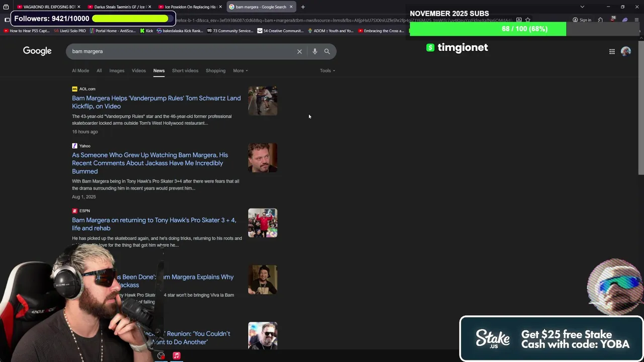Close the bam margera Google Search tab
Viewport: 644px width, 362px height.
(x=291, y=7)
